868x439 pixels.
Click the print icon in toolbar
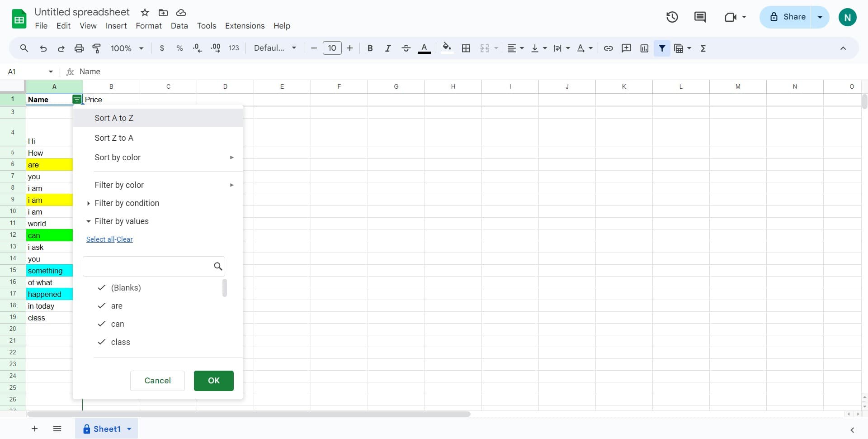pyautogui.click(x=79, y=48)
